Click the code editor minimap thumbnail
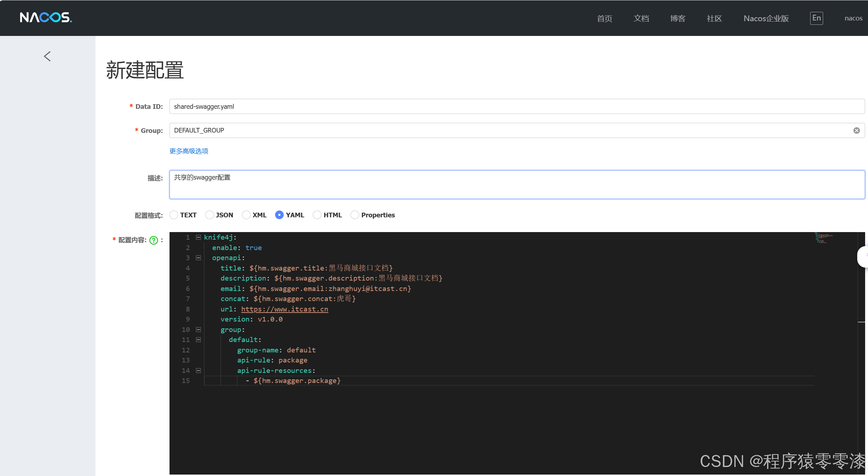 823,238
